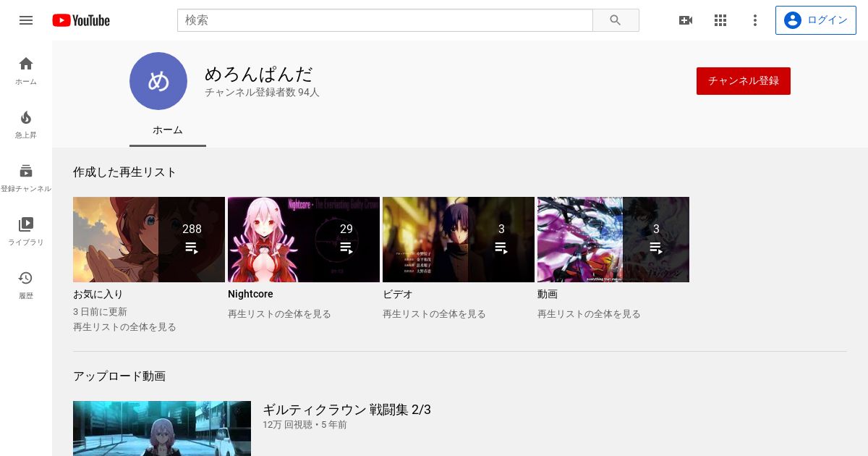This screenshot has height=456, width=868.
Task: Select the ホーム channel tab
Action: (168, 130)
